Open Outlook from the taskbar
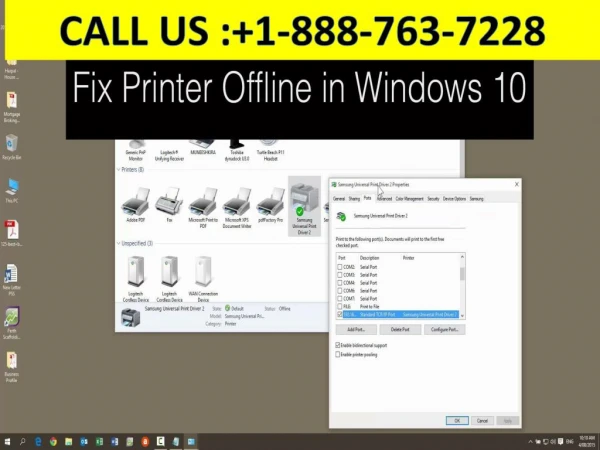The image size is (600, 450). click(x=84, y=442)
